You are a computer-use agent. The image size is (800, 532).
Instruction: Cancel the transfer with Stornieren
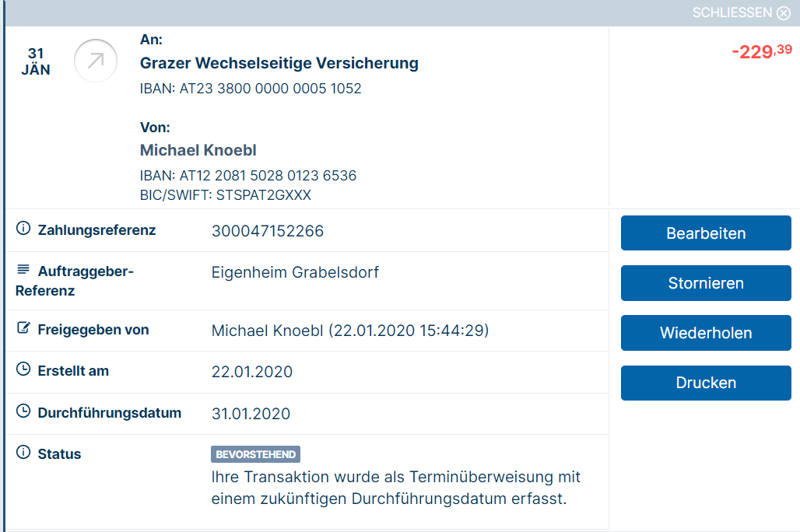[x=706, y=283]
